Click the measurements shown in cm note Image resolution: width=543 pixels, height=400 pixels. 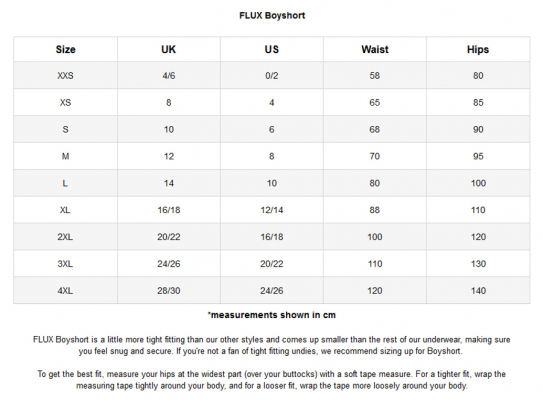click(x=272, y=315)
